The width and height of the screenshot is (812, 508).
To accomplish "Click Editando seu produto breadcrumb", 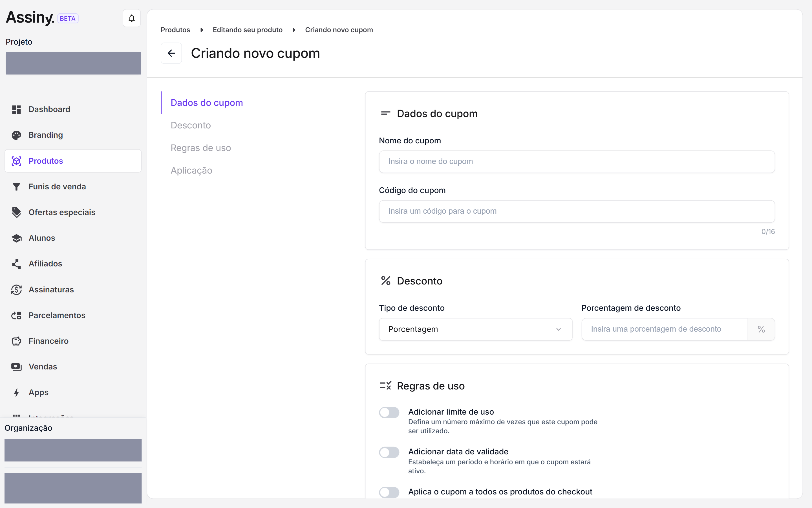I will click(x=248, y=30).
